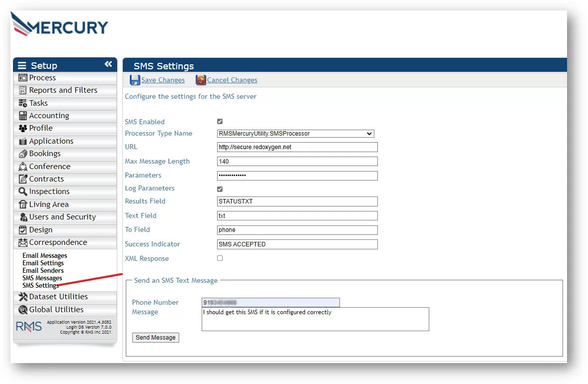
Task: Open SMS Settings submenu link
Action: coord(40,285)
